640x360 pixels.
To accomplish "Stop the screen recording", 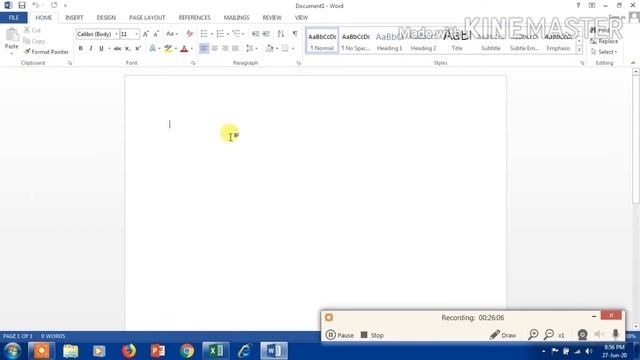I will (x=372, y=335).
